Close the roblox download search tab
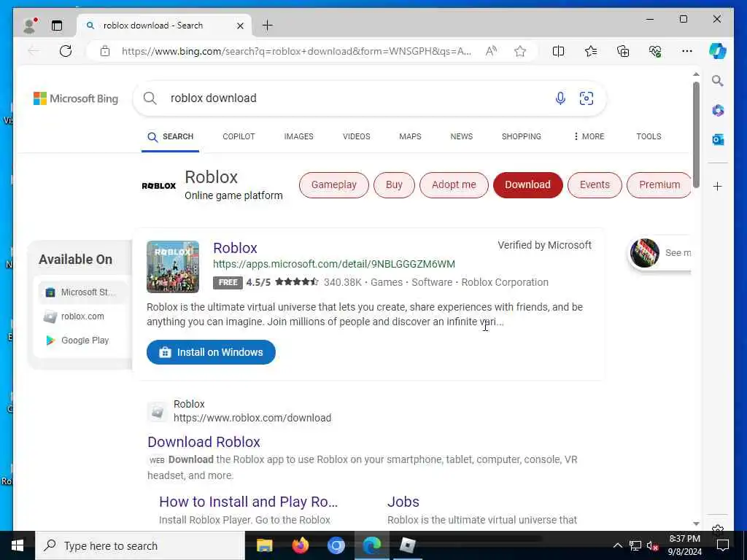The height and width of the screenshot is (560, 747). (x=240, y=26)
